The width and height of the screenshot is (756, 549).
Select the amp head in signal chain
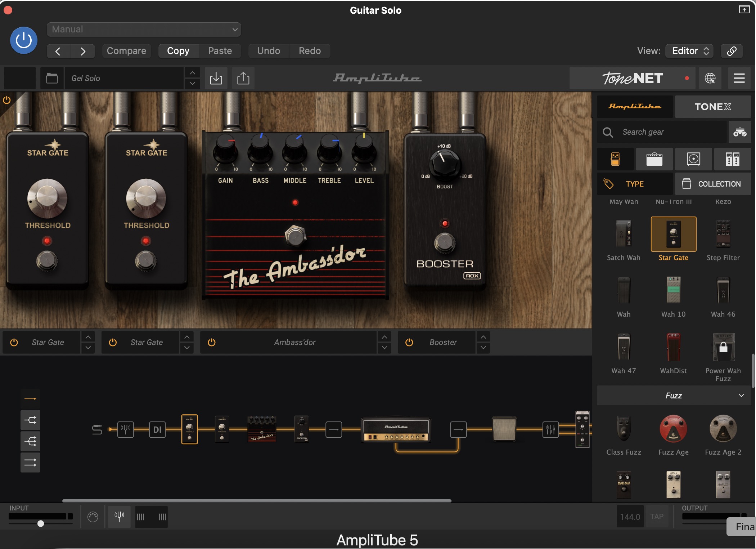pyautogui.click(x=396, y=429)
